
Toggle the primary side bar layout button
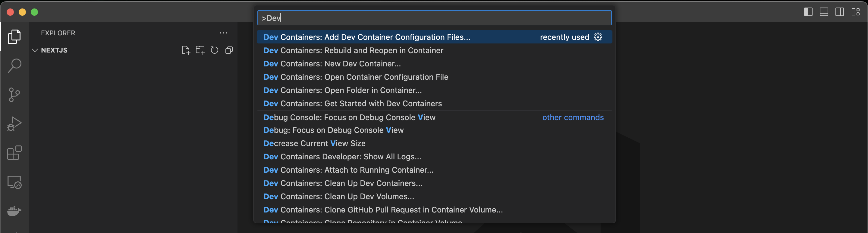808,12
